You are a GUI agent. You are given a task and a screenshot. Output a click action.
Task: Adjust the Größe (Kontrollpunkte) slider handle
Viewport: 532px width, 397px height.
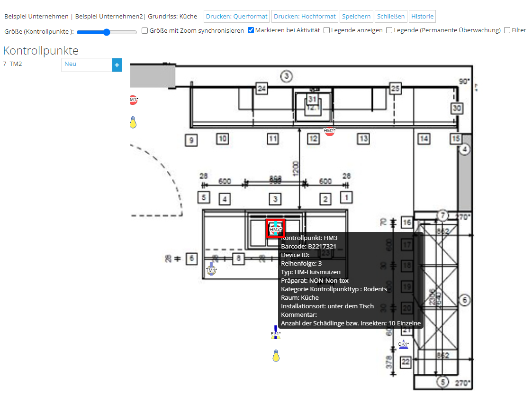coord(107,32)
